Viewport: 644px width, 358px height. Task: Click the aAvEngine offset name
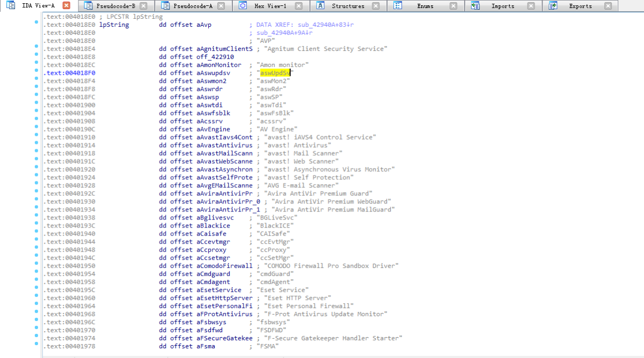213,129
